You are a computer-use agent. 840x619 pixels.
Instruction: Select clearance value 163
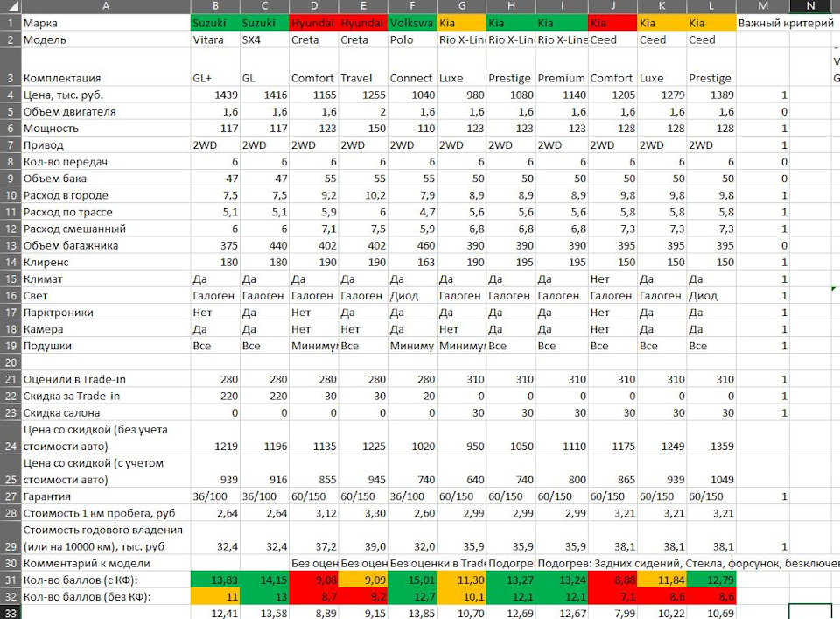pyautogui.click(x=412, y=262)
